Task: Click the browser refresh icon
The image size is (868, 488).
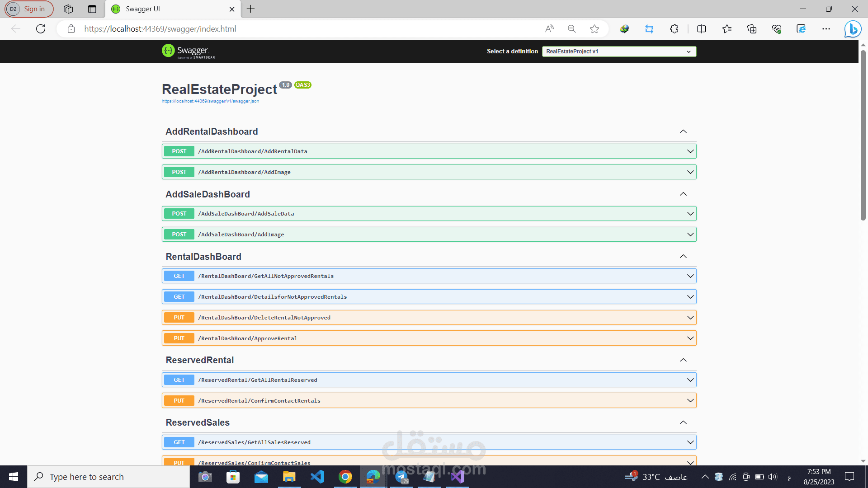Action: click(x=41, y=29)
